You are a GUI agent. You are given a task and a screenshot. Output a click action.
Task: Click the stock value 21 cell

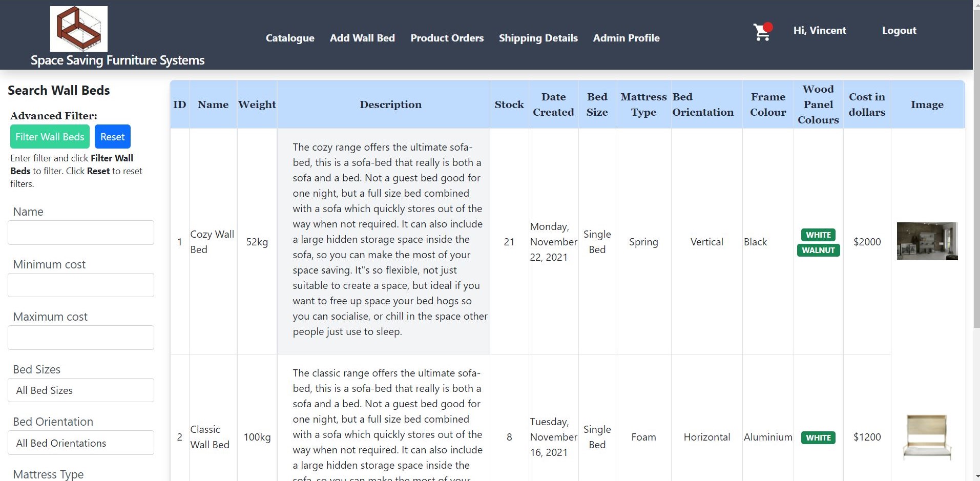(509, 242)
